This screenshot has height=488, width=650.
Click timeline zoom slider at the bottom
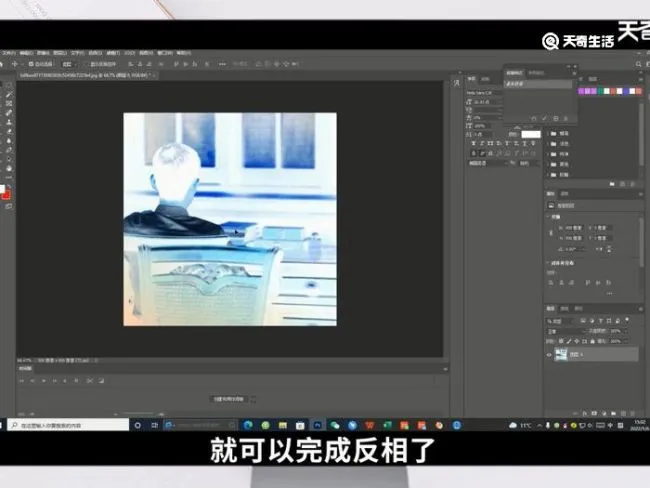tap(139, 414)
